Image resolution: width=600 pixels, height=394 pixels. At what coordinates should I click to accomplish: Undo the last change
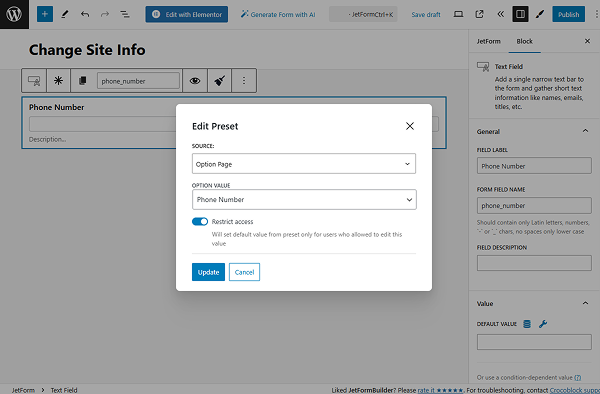coord(85,14)
